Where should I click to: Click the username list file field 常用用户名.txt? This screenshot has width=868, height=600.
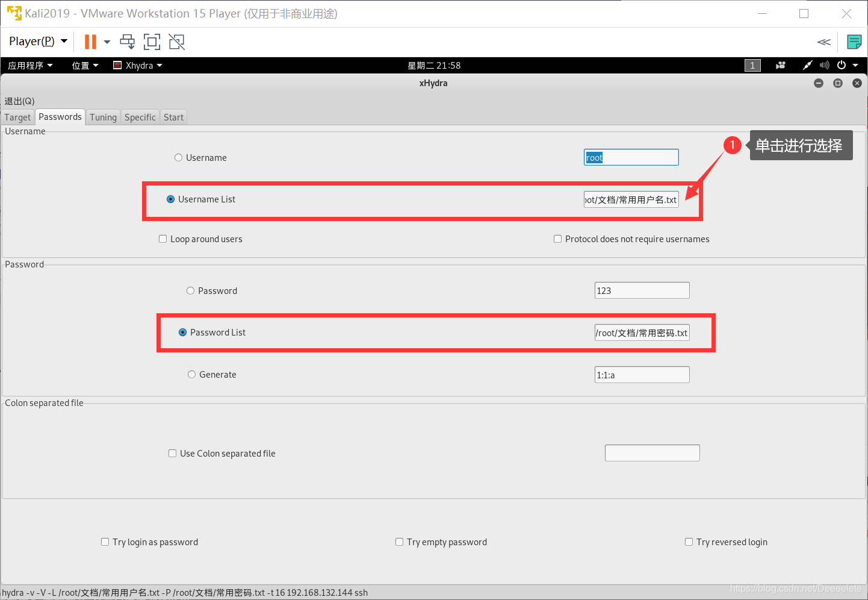point(631,199)
